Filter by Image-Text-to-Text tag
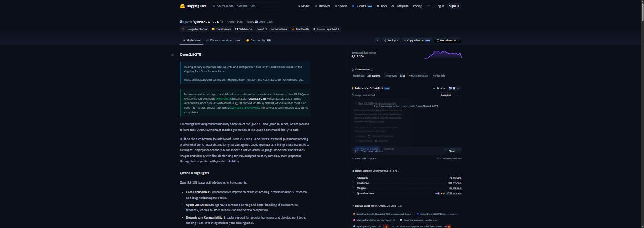This screenshot has height=228, width=644. click(x=195, y=29)
